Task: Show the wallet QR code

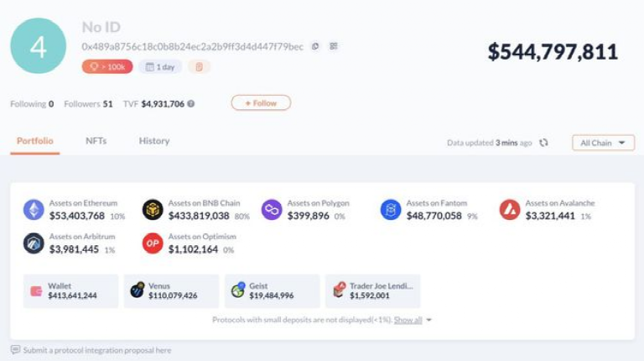Action: coord(334,47)
